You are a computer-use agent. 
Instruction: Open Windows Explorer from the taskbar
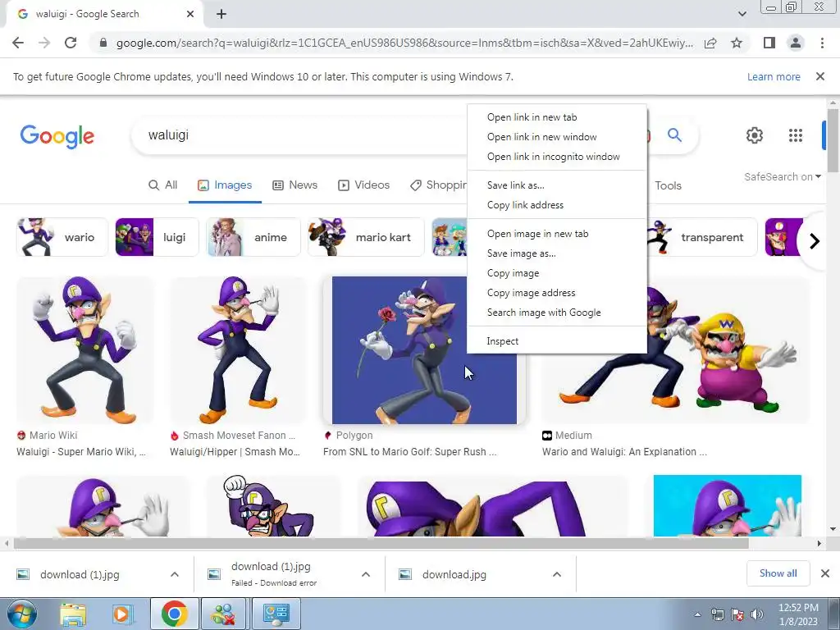[x=73, y=614]
